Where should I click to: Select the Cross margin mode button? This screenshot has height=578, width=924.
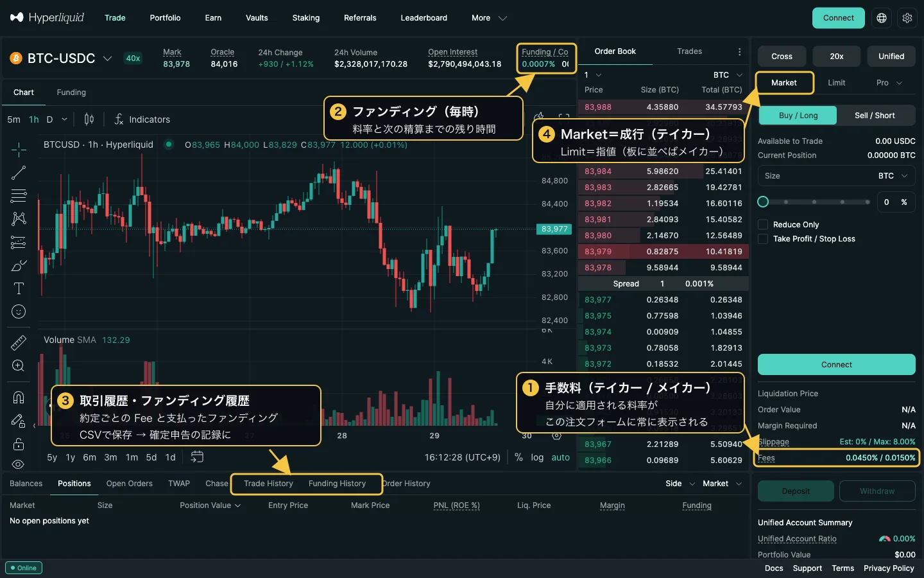click(x=782, y=57)
